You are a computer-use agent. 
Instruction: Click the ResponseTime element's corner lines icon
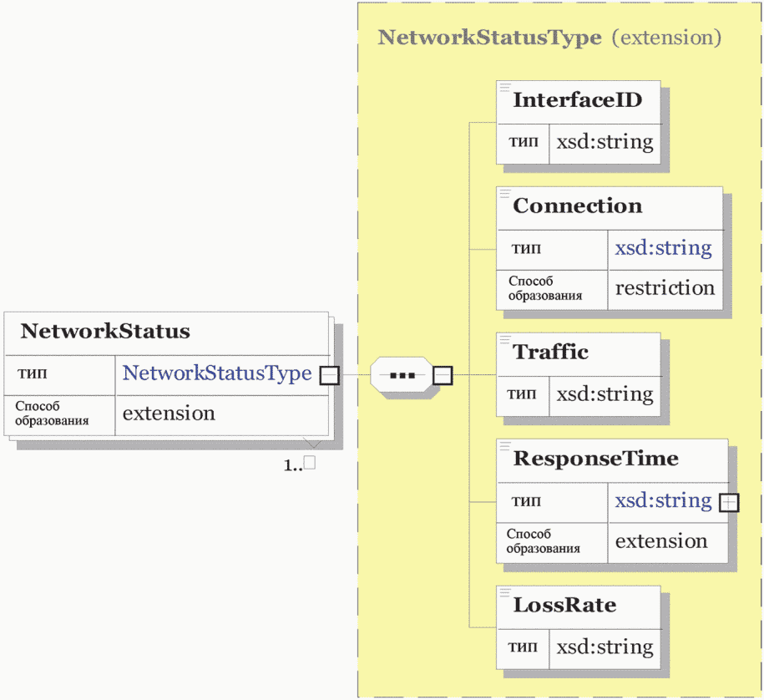coord(505,446)
